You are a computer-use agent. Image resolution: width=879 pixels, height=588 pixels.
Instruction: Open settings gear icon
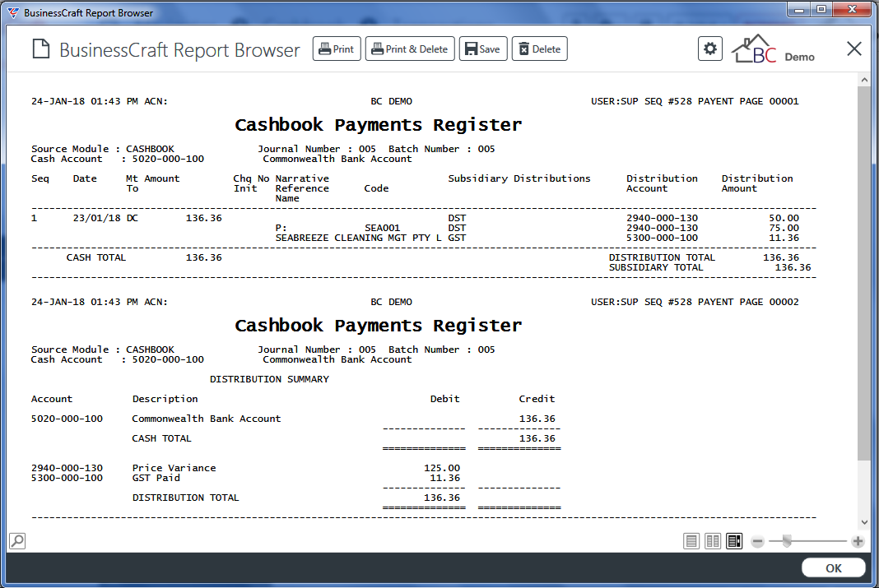[710, 49]
